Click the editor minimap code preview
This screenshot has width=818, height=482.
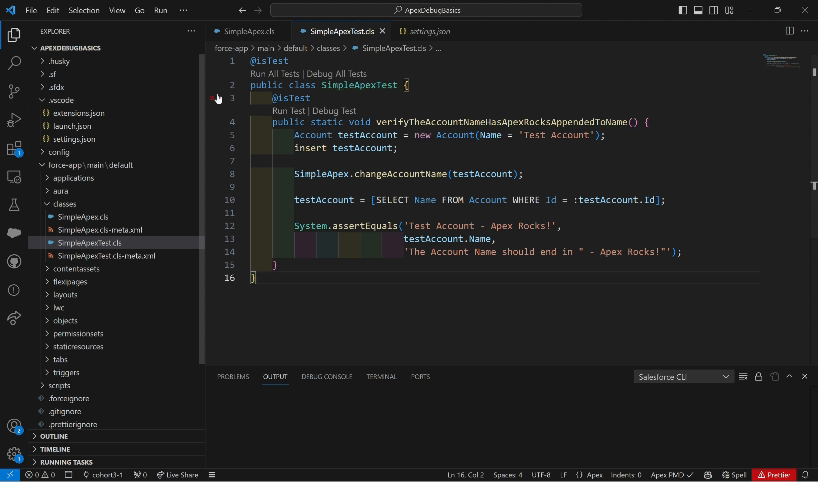pos(780,59)
